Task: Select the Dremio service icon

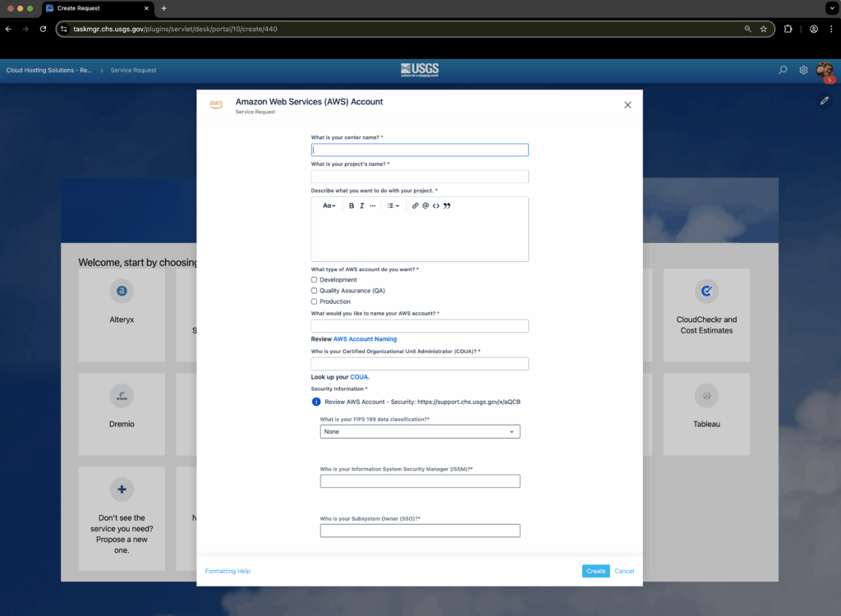Action: (x=122, y=396)
